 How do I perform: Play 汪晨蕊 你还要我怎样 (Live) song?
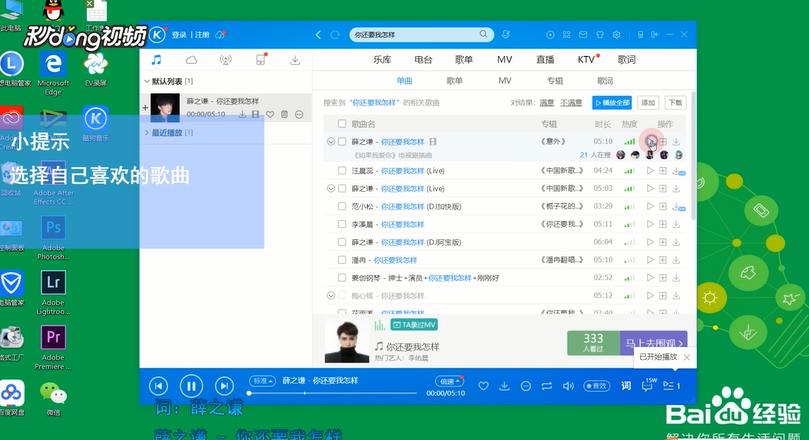click(650, 171)
